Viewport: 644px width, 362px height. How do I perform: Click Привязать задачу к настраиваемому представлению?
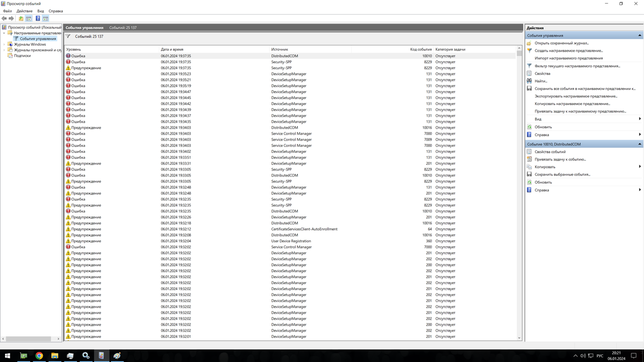click(580, 111)
